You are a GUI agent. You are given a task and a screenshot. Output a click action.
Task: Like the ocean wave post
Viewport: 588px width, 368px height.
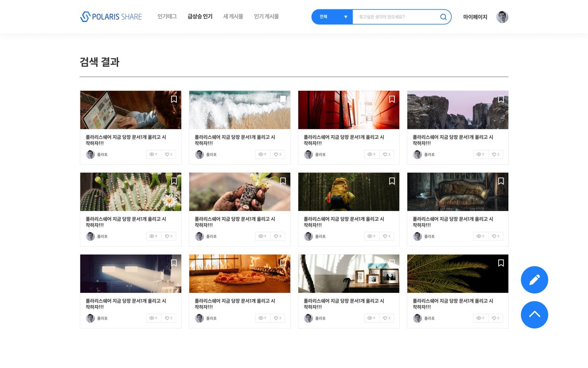(277, 155)
